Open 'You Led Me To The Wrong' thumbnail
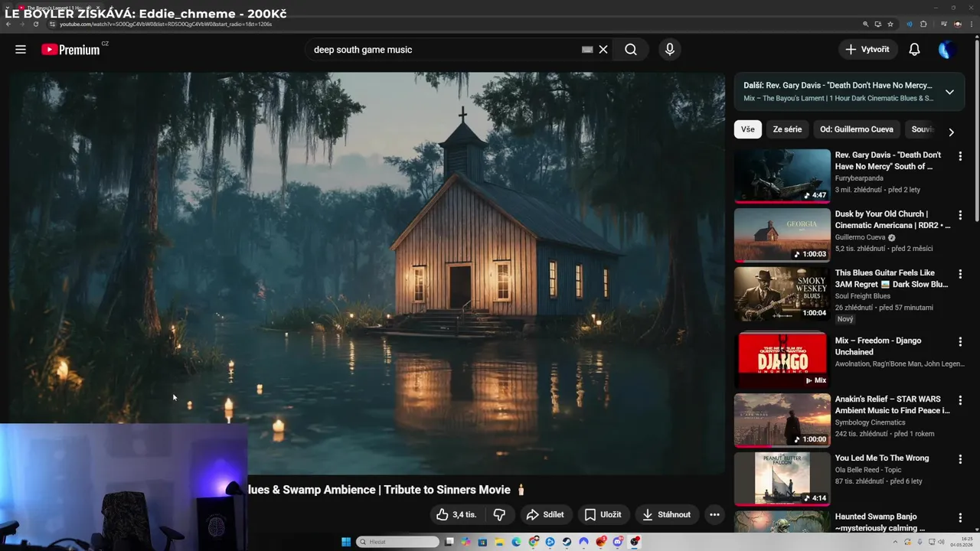Screen dimensions: 980x551 point(782,478)
